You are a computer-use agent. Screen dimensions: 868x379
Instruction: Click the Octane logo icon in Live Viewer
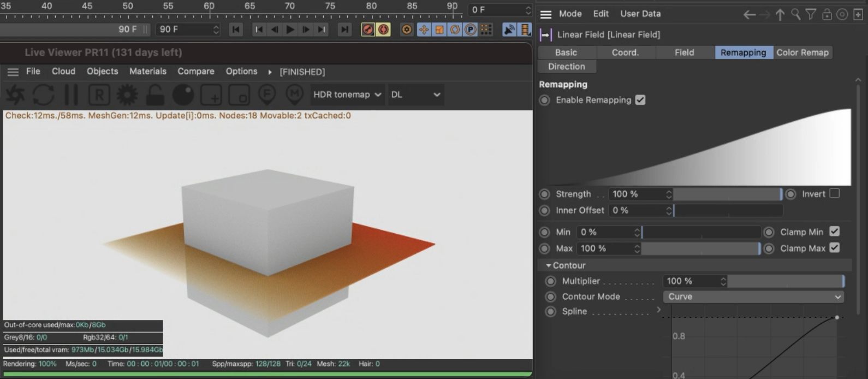tap(15, 95)
